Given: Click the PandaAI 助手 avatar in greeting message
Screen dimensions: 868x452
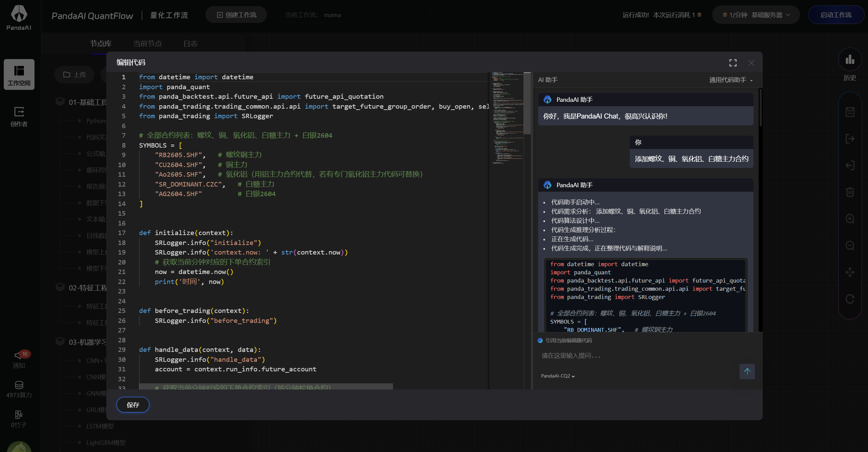Looking at the screenshot, I should pos(547,99).
